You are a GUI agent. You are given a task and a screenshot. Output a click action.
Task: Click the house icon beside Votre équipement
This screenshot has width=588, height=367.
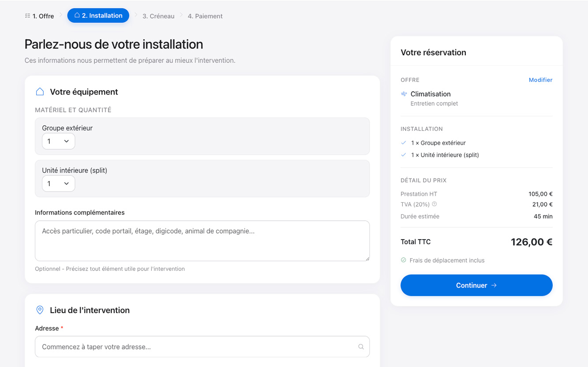(40, 92)
